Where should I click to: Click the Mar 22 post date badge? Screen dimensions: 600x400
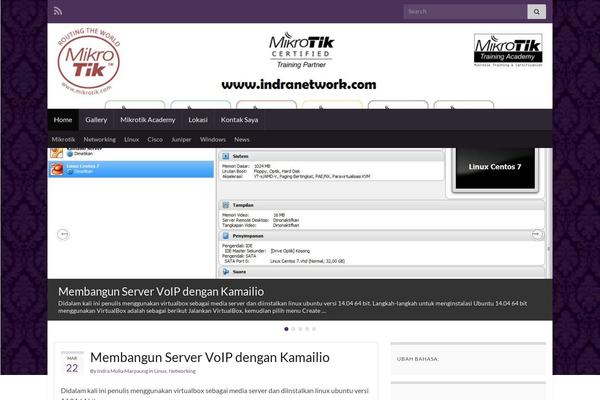[72, 363]
